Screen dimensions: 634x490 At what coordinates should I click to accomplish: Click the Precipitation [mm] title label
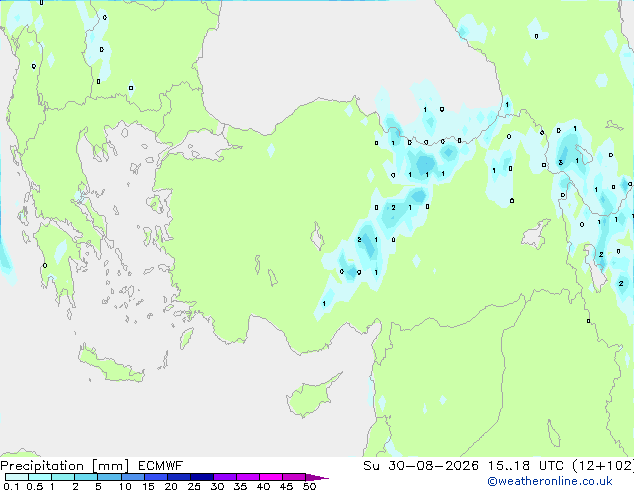click(65, 466)
